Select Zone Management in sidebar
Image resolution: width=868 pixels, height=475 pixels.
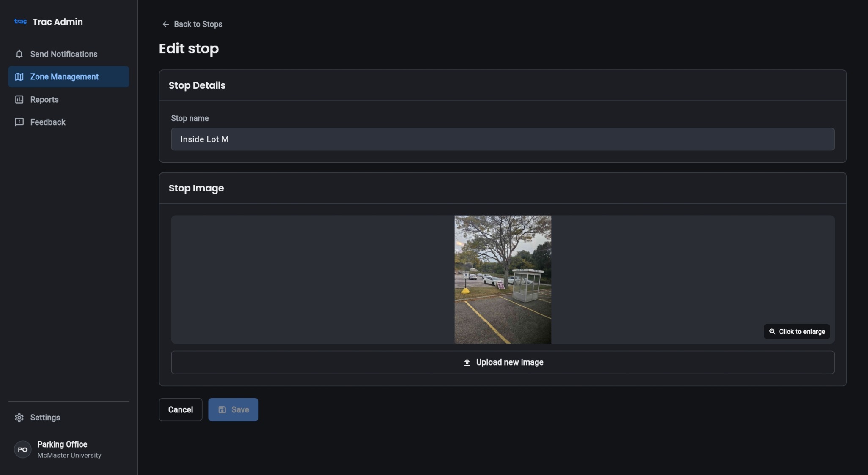click(69, 77)
